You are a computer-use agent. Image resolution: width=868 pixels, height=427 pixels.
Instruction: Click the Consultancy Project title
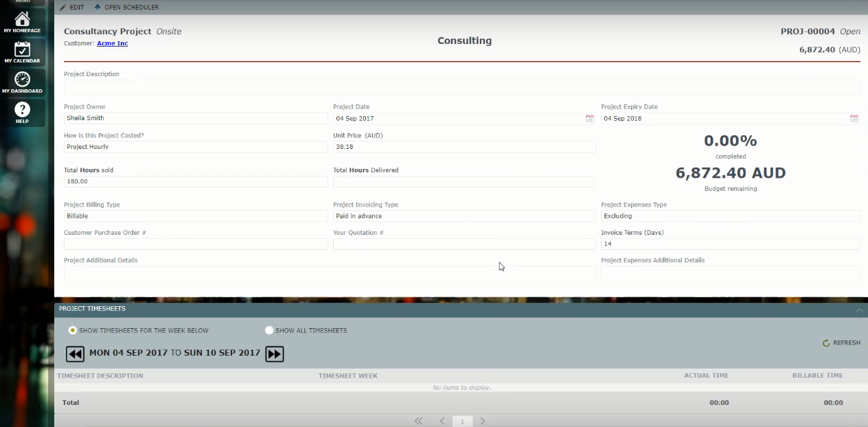pos(108,32)
